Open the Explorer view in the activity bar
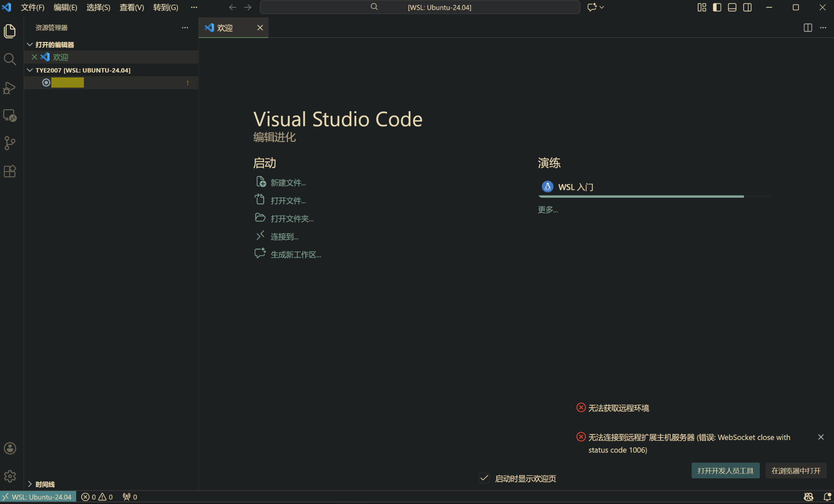The height and width of the screenshot is (504, 834). pos(10,31)
